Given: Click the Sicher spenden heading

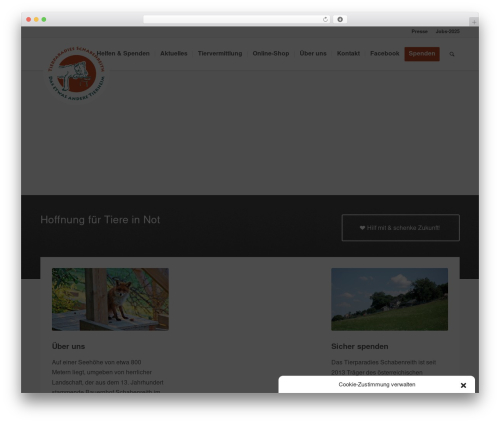Looking at the screenshot, I should click(360, 346).
